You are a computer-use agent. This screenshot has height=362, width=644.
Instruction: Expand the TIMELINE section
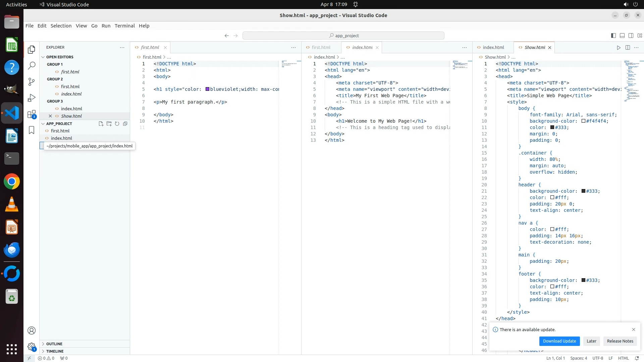(55, 351)
